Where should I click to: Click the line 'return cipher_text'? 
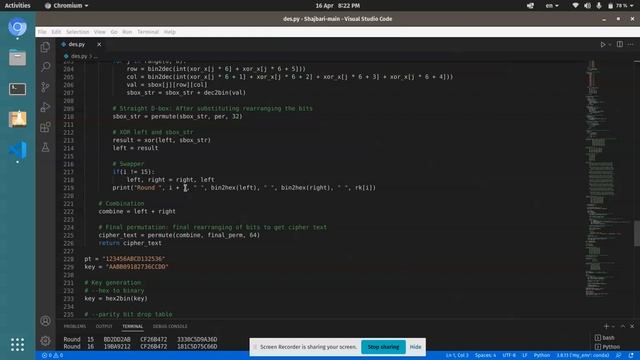coord(130,243)
